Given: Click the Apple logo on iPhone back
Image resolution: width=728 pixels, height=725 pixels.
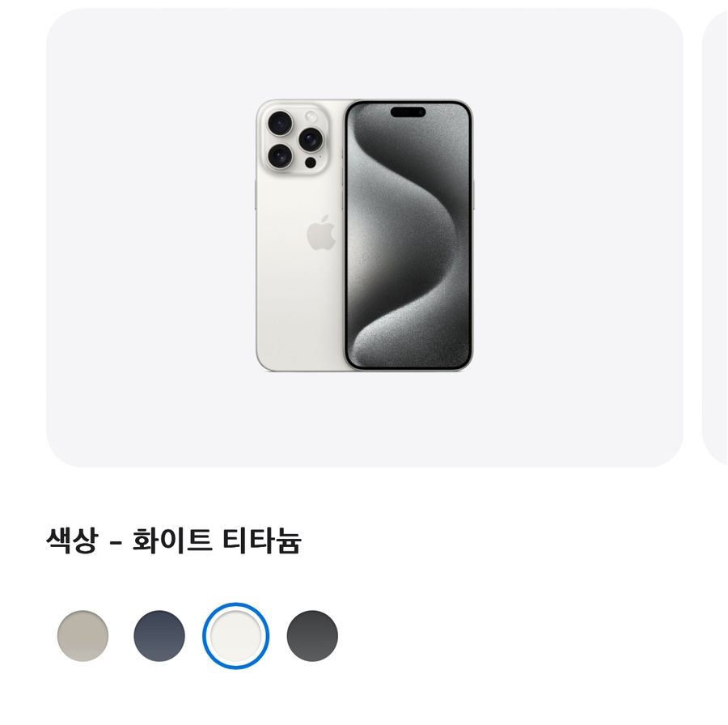Looking at the screenshot, I should point(321,233).
